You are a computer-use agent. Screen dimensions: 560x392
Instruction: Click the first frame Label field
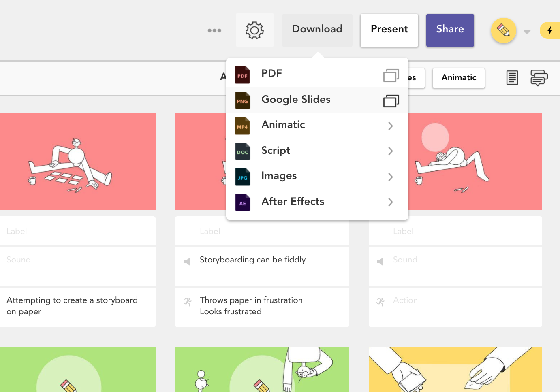tap(77, 231)
